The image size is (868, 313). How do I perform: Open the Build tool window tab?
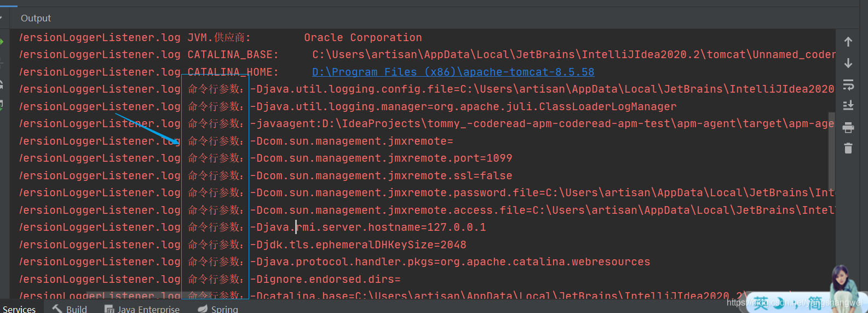click(76, 309)
